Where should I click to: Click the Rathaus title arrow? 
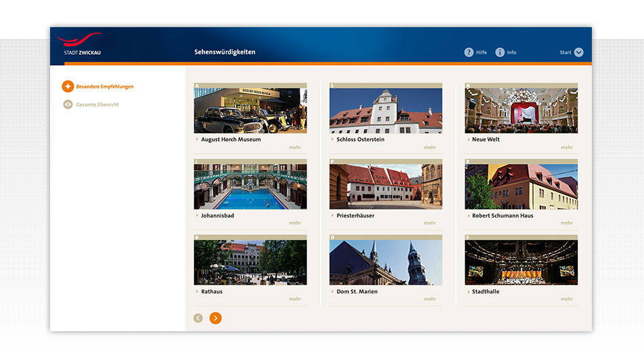[197, 291]
